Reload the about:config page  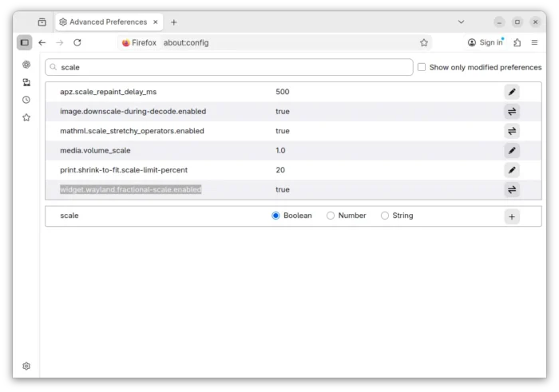77,42
